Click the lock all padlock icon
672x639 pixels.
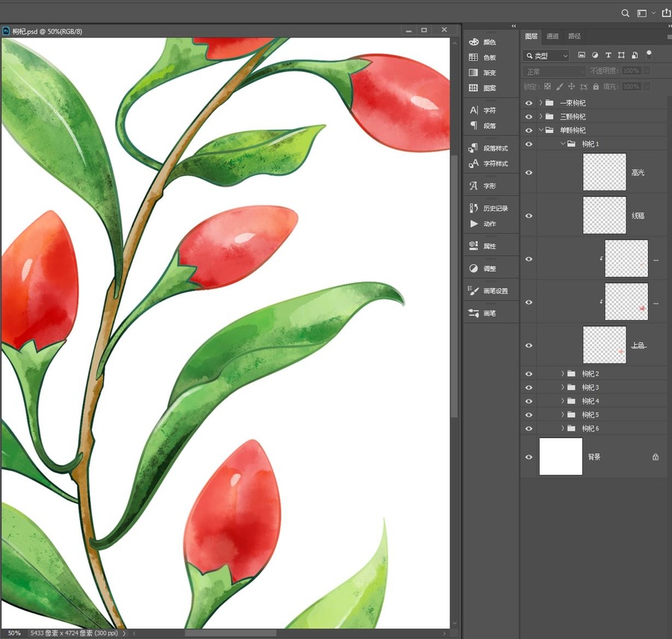coord(596,87)
